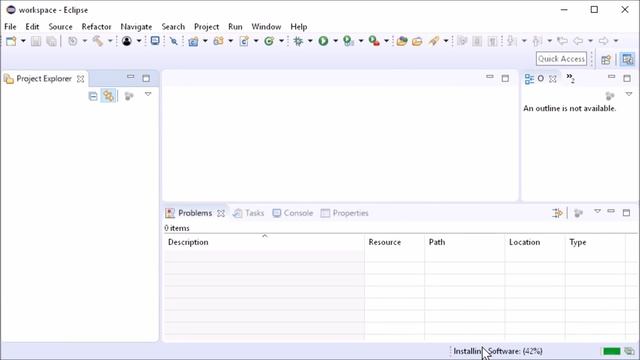This screenshot has height=360, width=640.
Task: Click the Search flashlight icon
Action: click(433, 41)
